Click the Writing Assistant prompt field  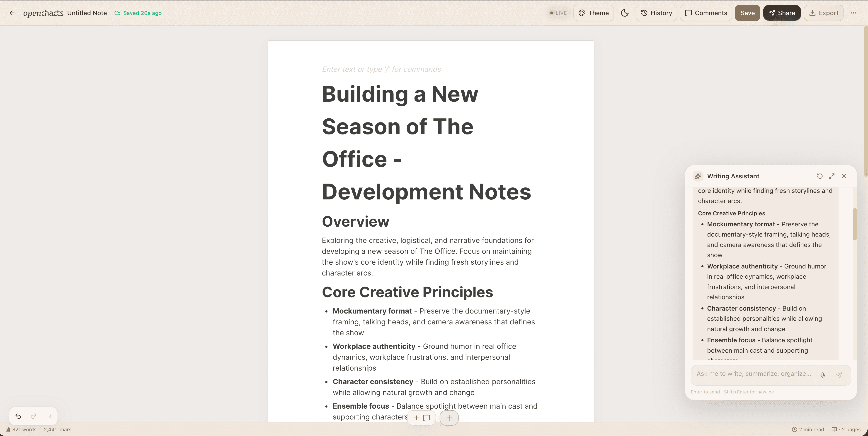[x=754, y=374]
